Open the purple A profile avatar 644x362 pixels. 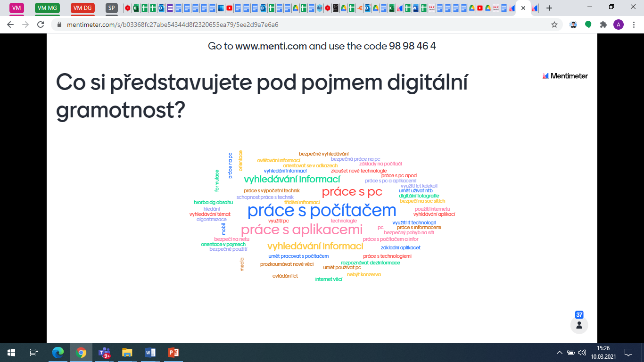(618, 25)
